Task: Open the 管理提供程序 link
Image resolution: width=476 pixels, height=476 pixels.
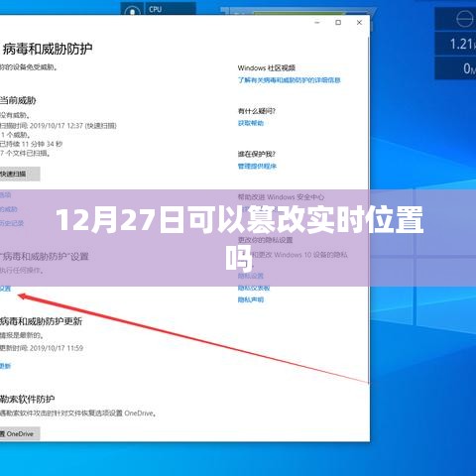Action: (257, 167)
